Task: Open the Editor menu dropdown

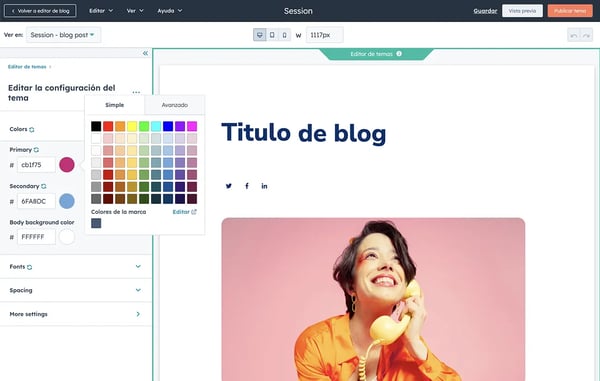Action: [101, 11]
